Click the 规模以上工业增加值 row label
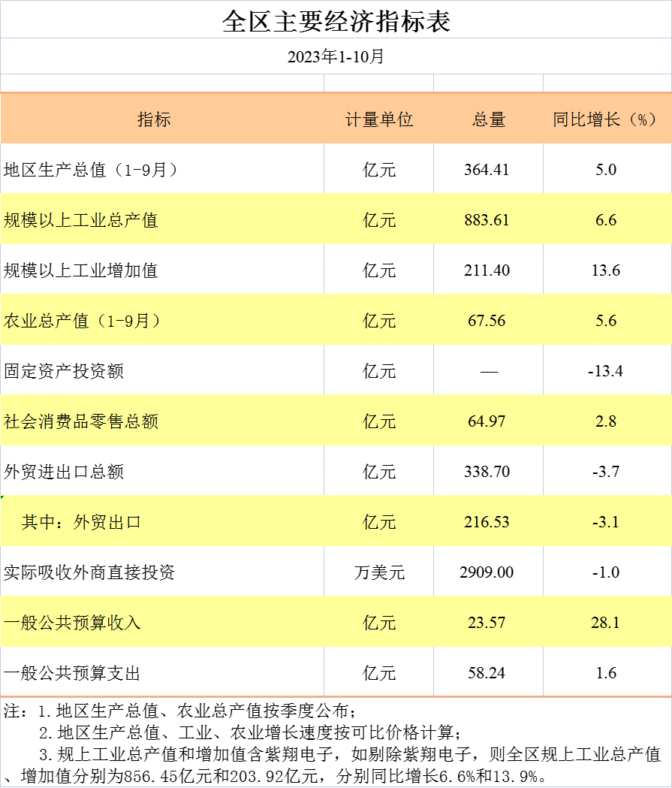Screen dimensions: 672x788 [x=81, y=270]
